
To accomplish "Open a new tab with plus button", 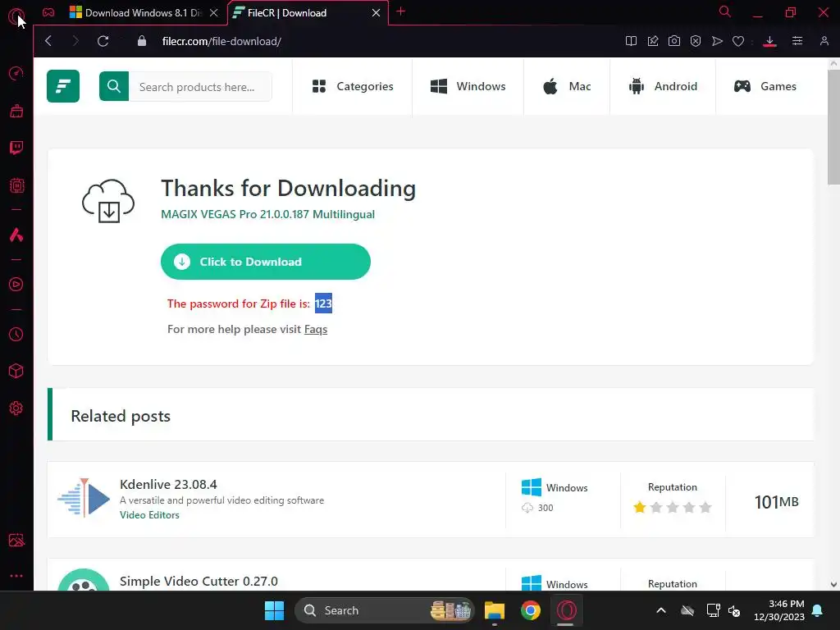I will [x=400, y=11].
